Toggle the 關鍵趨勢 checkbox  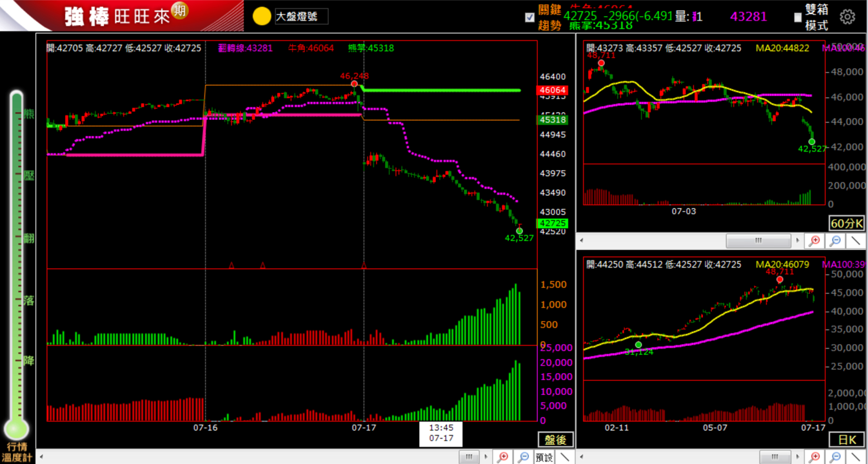pyautogui.click(x=530, y=17)
